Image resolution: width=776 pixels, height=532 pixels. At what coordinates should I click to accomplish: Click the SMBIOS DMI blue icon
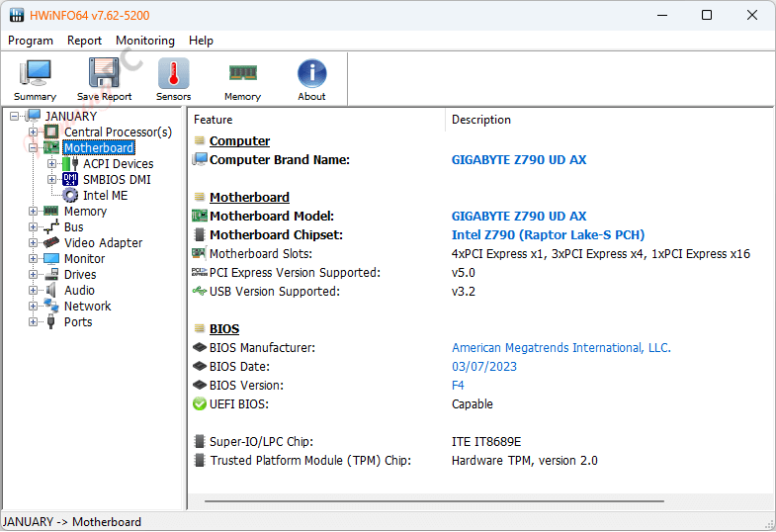pyautogui.click(x=70, y=179)
